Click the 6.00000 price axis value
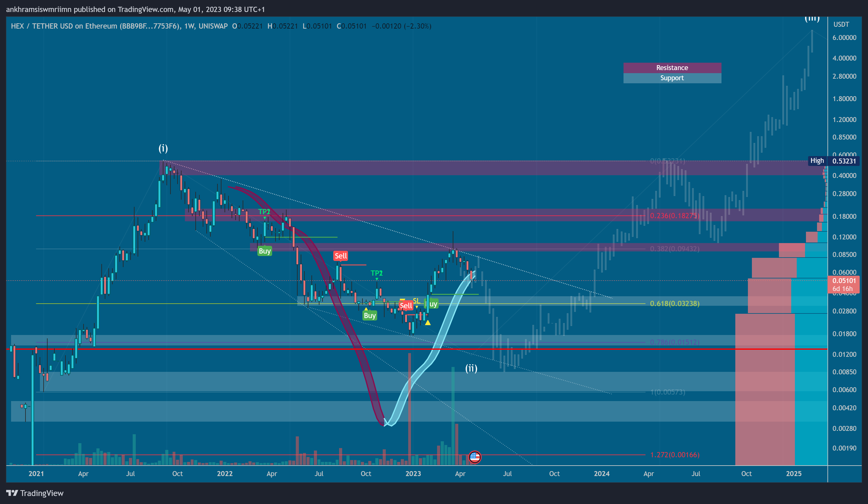This screenshot has height=504, width=868. coord(844,37)
